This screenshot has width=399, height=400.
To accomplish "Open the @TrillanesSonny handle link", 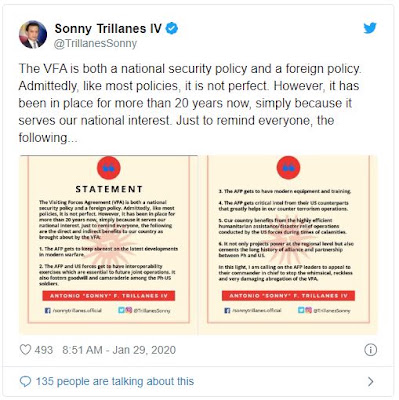I will [x=95, y=43].
